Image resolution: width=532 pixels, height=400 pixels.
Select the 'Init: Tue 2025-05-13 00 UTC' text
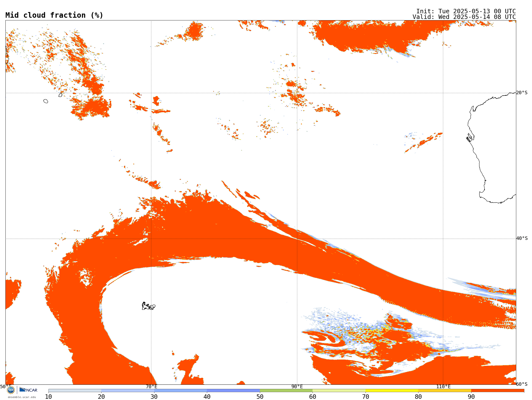466,11
